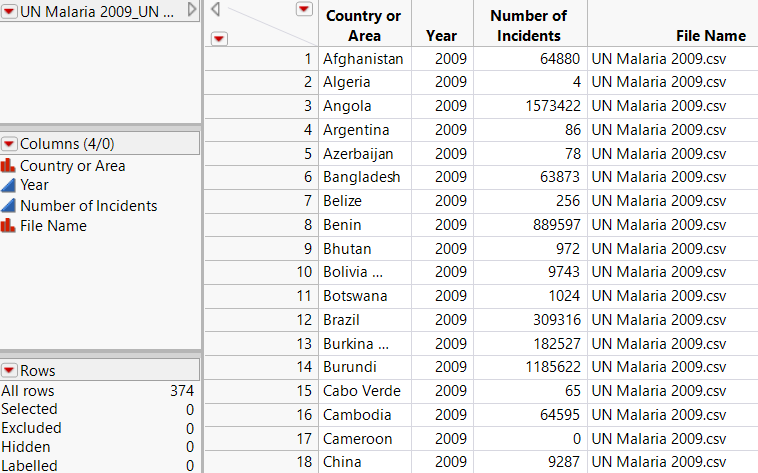Screen dimensions: 758x473
Task: Open the red triangle menu for table columns in grid corner
Action: [x=304, y=9]
